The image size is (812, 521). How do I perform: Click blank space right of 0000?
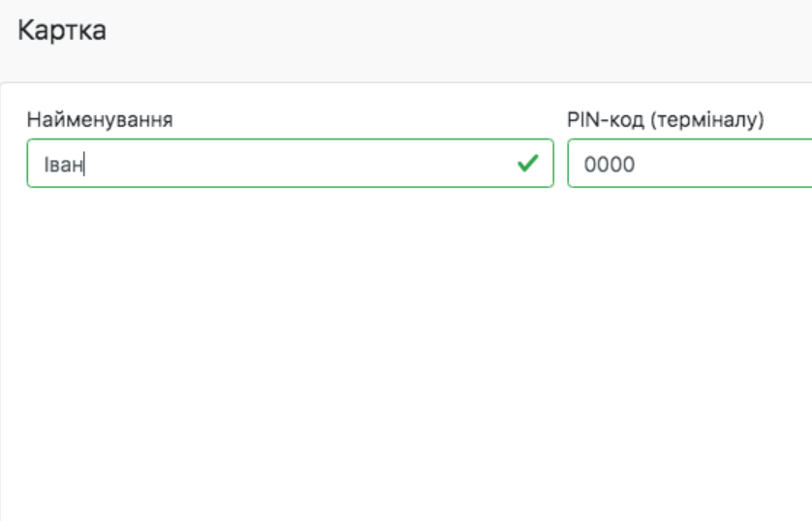pos(727,164)
